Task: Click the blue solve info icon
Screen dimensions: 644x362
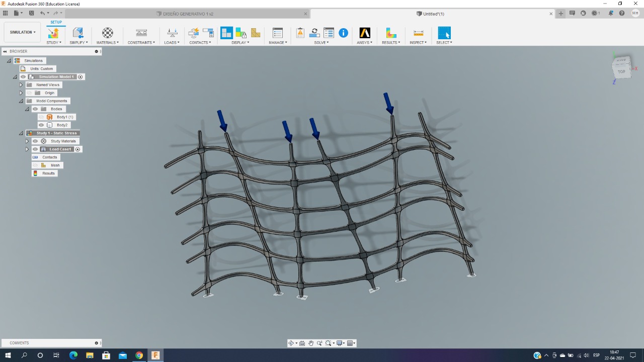Action: click(x=343, y=33)
